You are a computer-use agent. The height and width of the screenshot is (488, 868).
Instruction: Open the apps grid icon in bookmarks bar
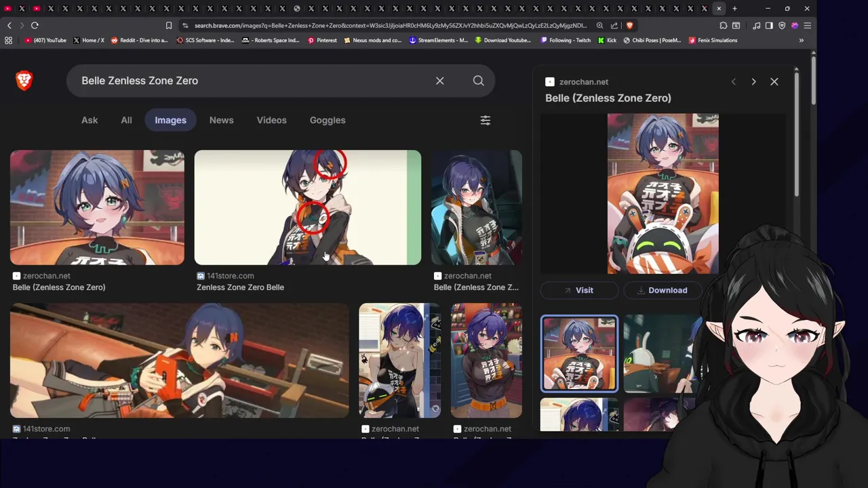click(8, 40)
